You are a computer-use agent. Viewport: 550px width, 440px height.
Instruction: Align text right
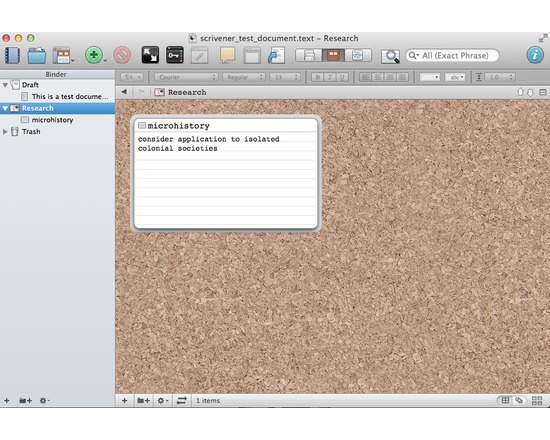pyautogui.click(x=390, y=77)
